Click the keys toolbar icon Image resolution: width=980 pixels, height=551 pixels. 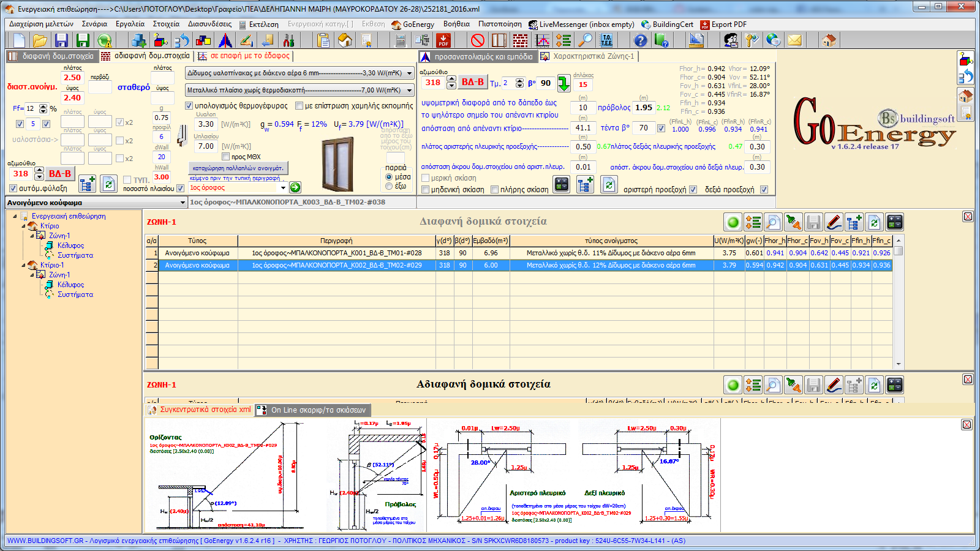[752, 40]
